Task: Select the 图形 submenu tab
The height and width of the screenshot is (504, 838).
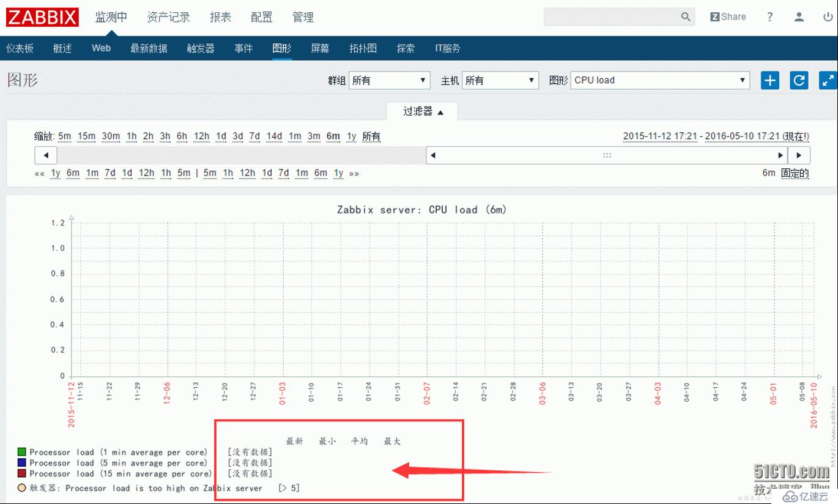Action: (x=282, y=48)
